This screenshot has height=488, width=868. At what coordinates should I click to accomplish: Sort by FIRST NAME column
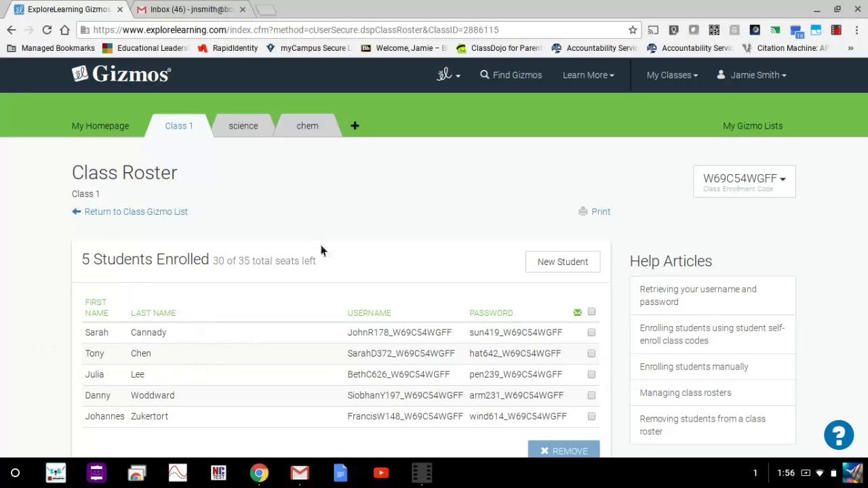(x=96, y=308)
